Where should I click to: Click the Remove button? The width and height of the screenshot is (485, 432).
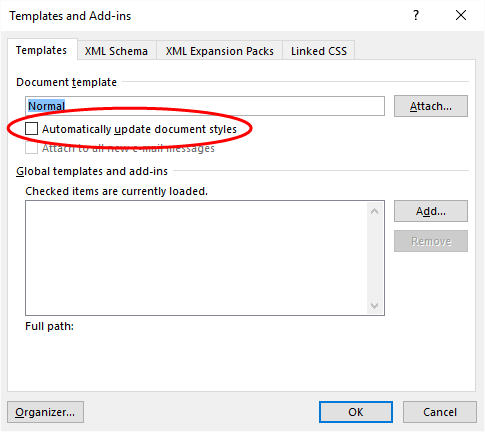pos(431,241)
